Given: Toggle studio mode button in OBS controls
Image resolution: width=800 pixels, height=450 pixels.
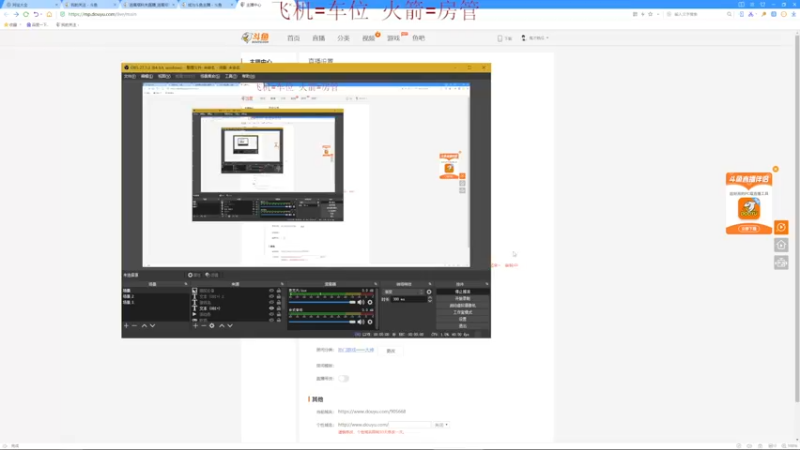Looking at the screenshot, I should pyautogui.click(x=463, y=312).
